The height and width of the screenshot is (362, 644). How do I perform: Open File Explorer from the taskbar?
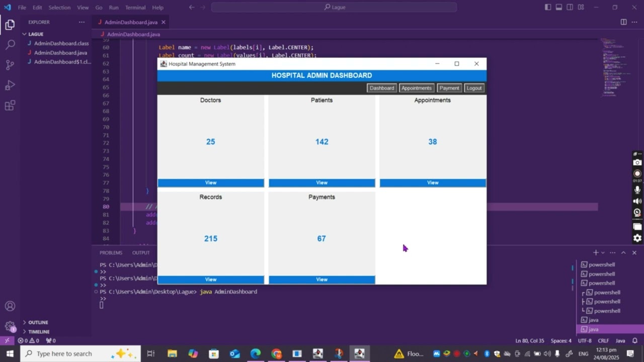[x=173, y=353]
